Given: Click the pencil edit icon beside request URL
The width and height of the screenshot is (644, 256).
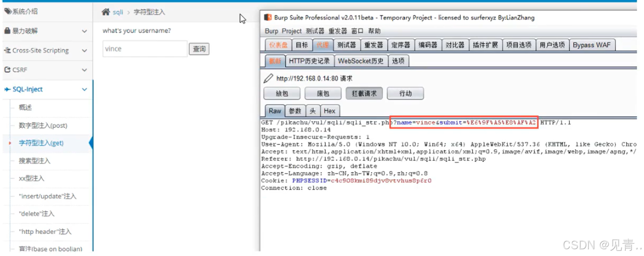Looking at the screenshot, I should [268, 78].
